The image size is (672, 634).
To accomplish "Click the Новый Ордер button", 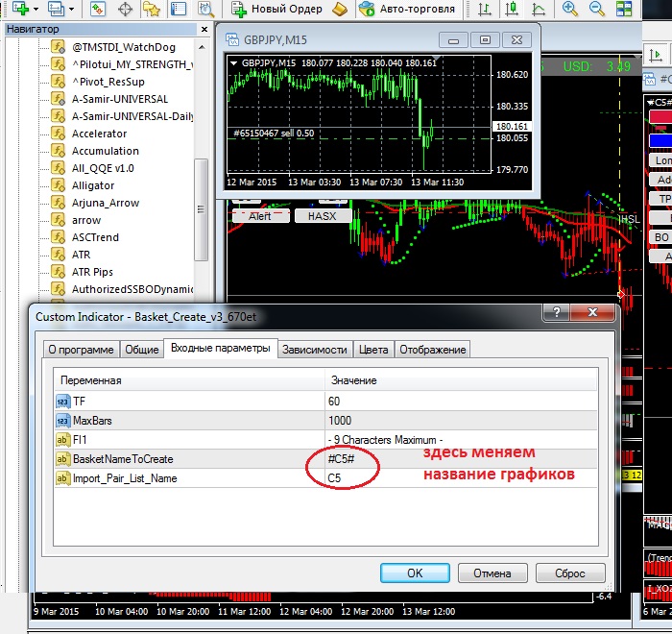I will [x=277, y=9].
